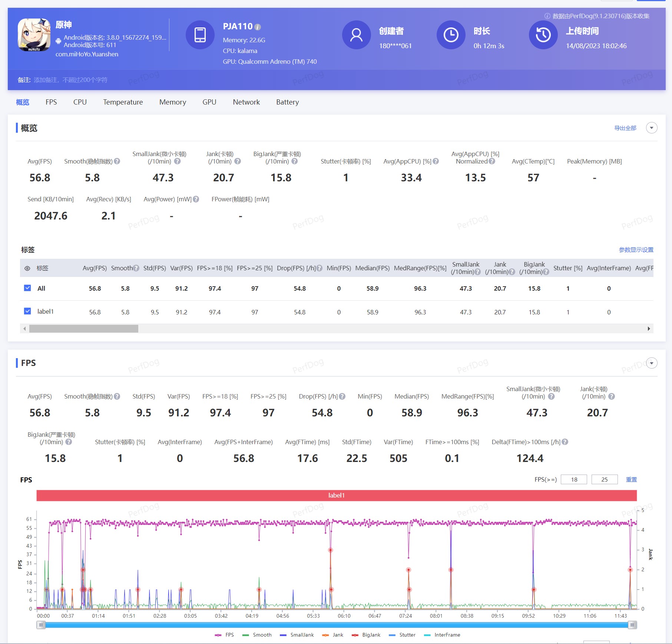
Task: Click the PJA110 device phone icon
Action: tap(200, 35)
